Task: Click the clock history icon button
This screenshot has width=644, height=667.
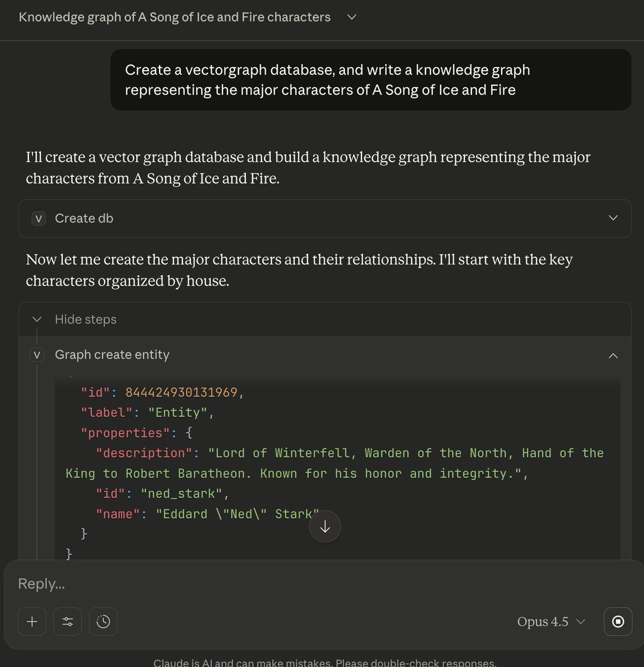Action: click(x=103, y=621)
